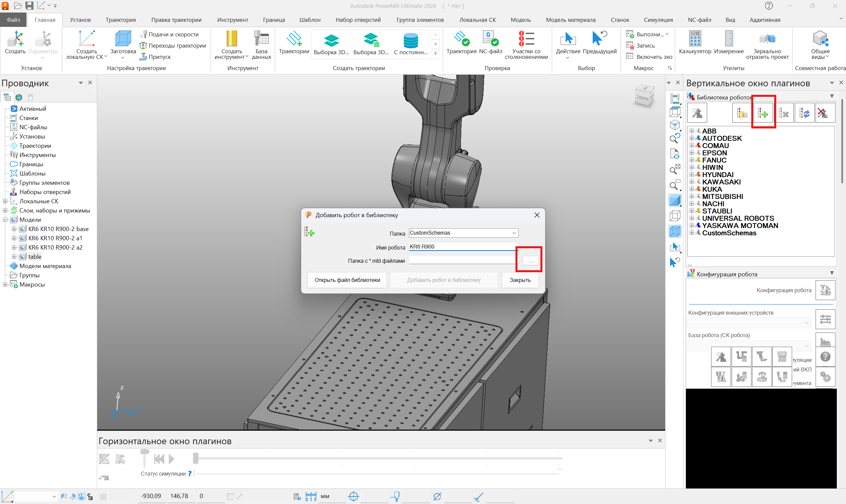Open Участки со столкновениями check
846x504 pixels.
click(526, 38)
